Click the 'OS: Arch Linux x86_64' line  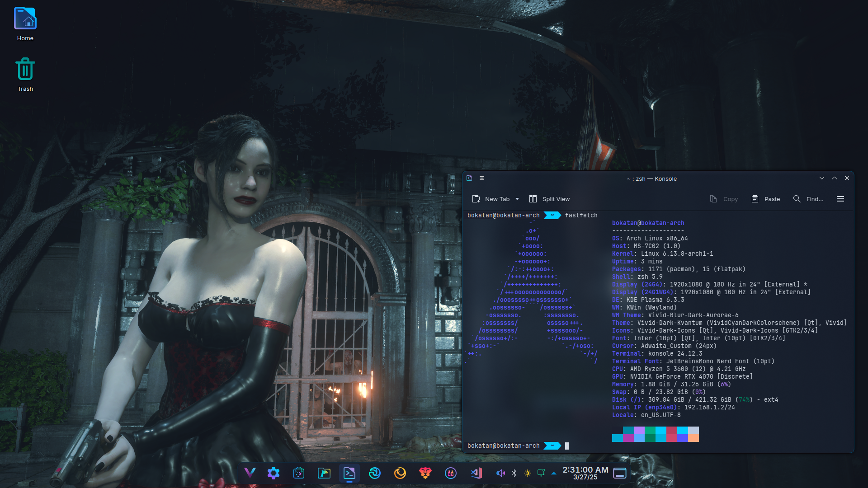point(650,238)
